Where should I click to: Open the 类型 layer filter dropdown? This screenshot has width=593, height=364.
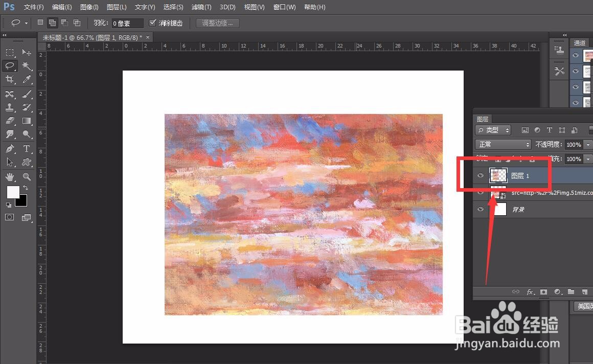493,130
